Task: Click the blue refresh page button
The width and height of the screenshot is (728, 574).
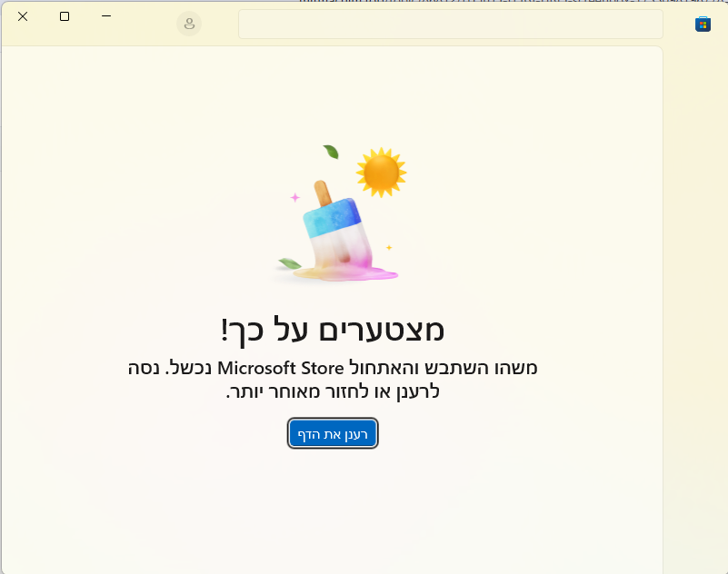Action: (x=333, y=433)
